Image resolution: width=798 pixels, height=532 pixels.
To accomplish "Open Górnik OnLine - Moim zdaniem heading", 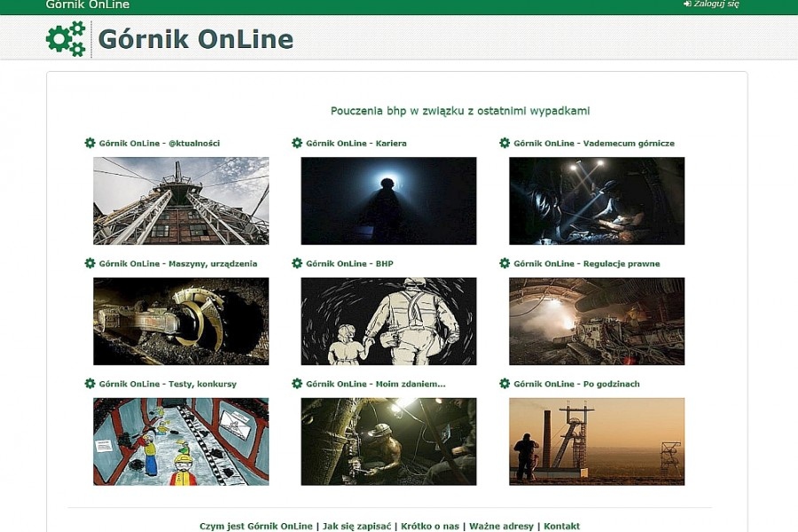I will [375, 384].
